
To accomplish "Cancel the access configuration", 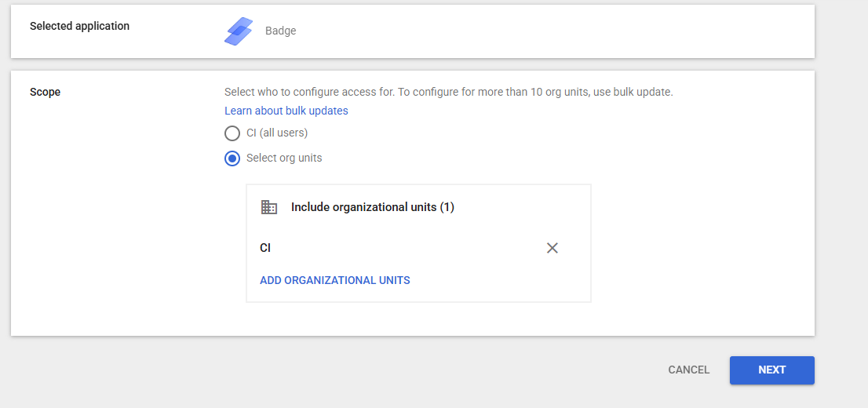I will pyautogui.click(x=688, y=370).
